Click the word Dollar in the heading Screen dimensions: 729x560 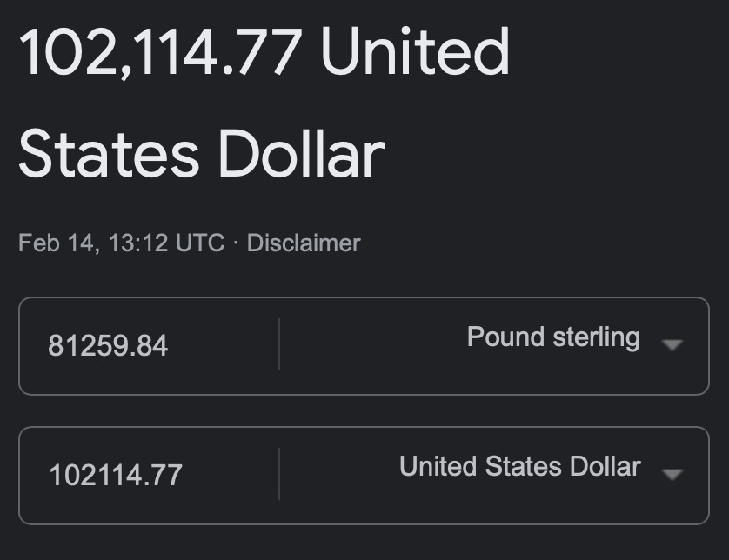301,154
